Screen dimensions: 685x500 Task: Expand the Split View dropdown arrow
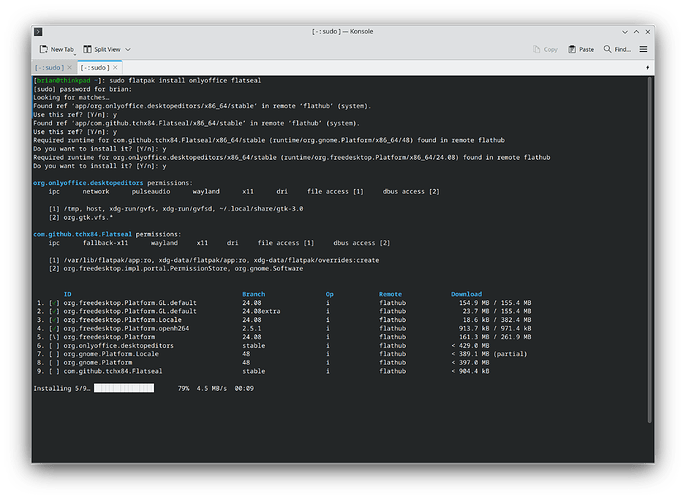tap(128, 49)
